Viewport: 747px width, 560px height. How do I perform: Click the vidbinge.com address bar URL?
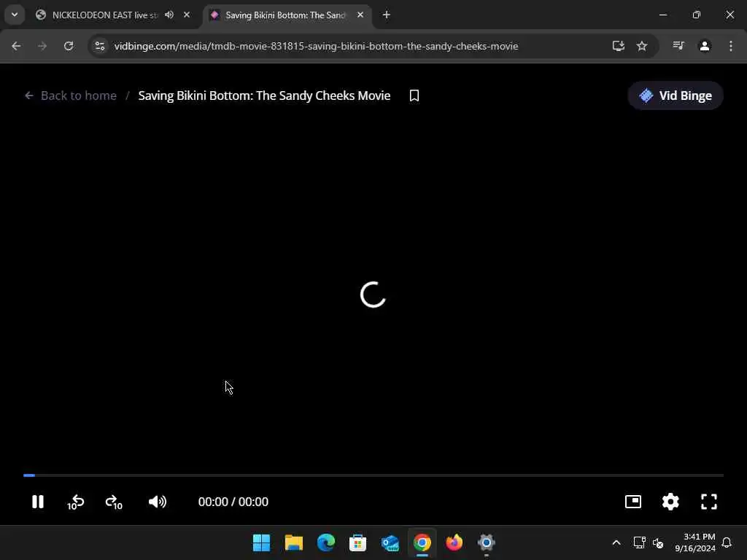point(316,46)
